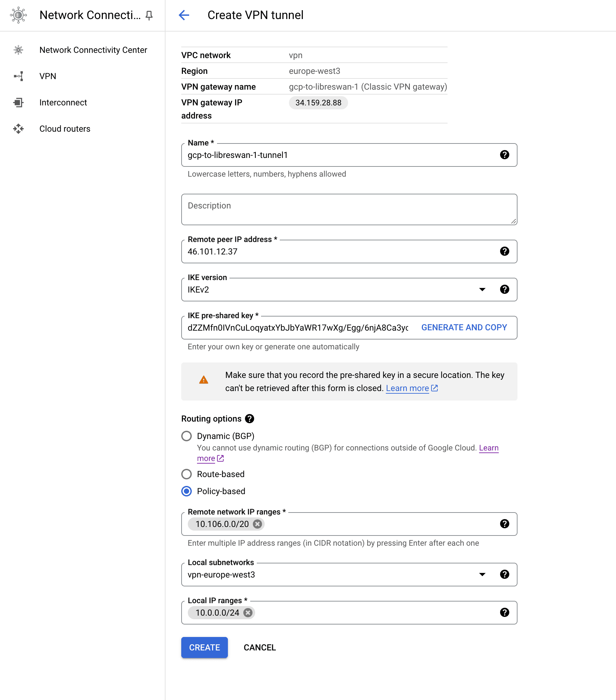Expand the Local subnetworks dropdown
Viewport: 616px width, 700px height.
pos(482,574)
